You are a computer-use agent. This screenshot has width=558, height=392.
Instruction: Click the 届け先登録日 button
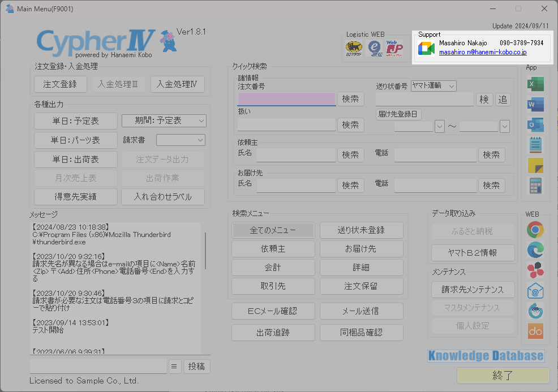tap(398, 114)
